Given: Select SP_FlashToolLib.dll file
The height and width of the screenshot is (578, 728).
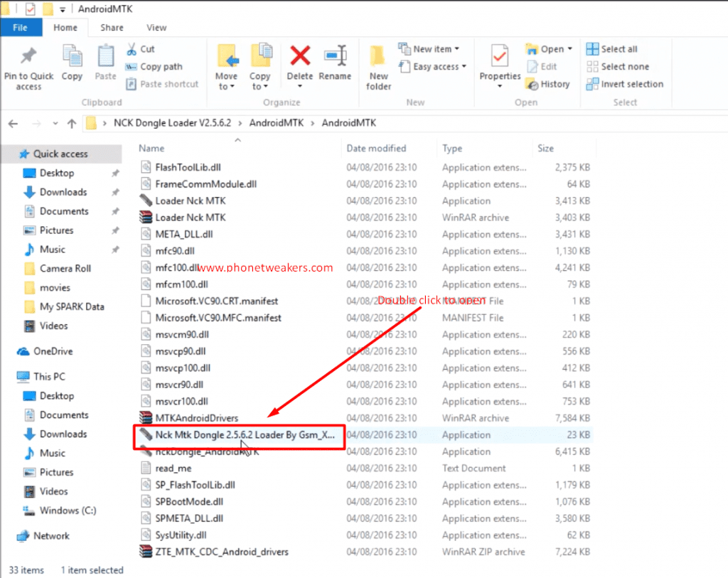Looking at the screenshot, I should tap(195, 485).
